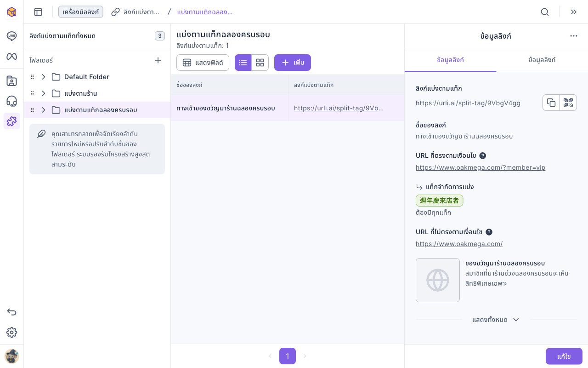
Task: Click the เพิ่ม add button
Action: (x=293, y=63)
